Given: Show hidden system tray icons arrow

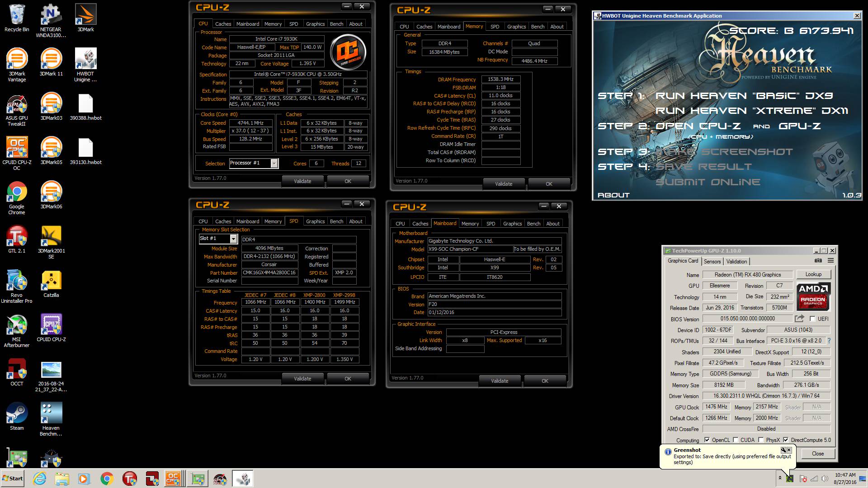Looking at the screenshot, I should [x=780, y=478].
